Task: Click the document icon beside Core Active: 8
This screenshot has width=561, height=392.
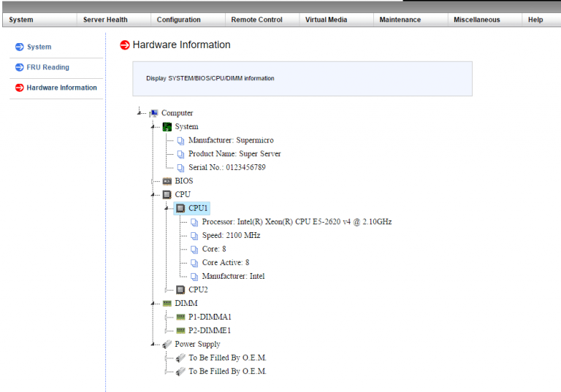Action: [194, 264]
